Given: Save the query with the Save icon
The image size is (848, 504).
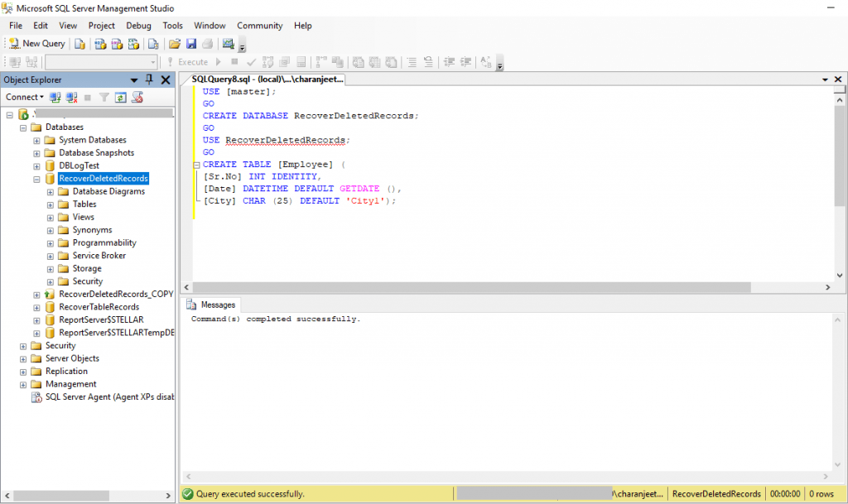Looking at the screenshot, I should tap(192, 43).
